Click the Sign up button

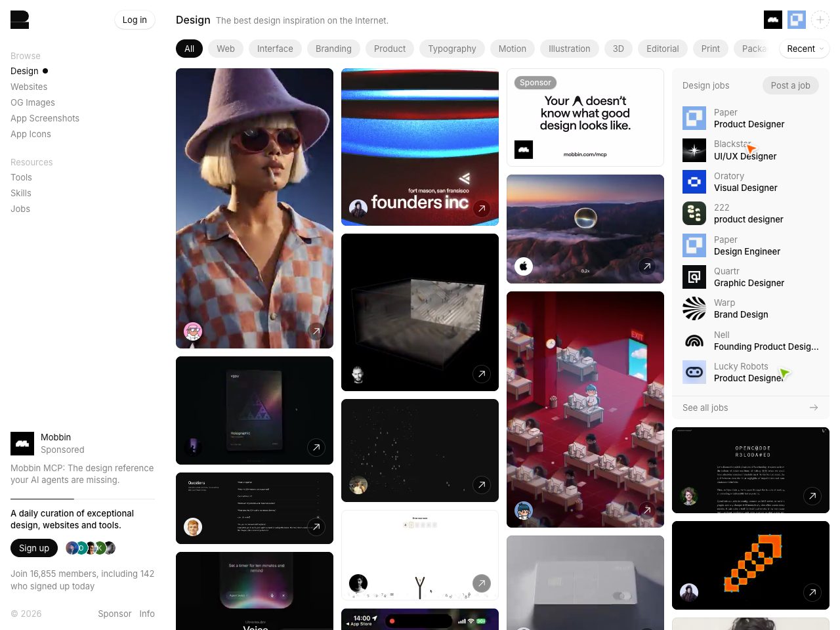pos(34,548)
